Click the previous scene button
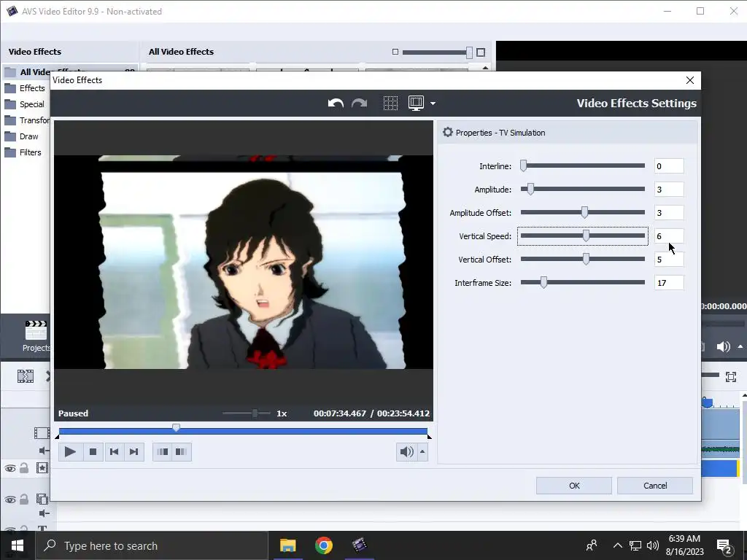This screenshot has height=560, width=747. [x=163, y=452]
